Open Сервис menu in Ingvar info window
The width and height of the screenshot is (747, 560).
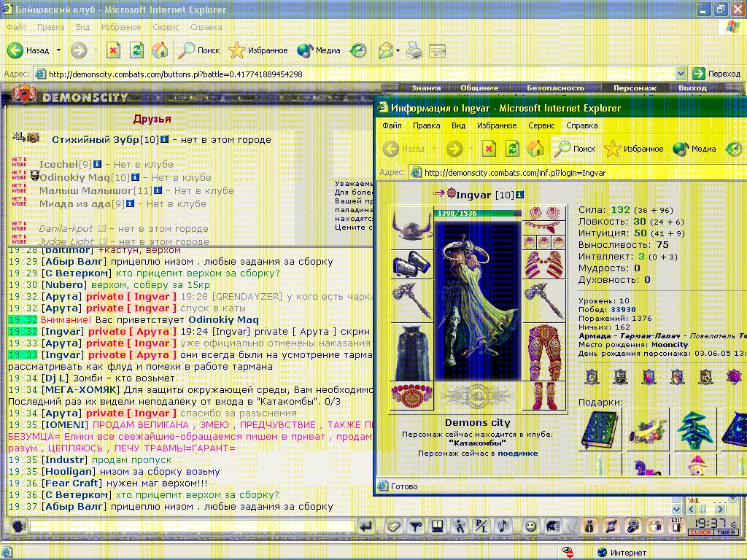(x=541, y=125)
